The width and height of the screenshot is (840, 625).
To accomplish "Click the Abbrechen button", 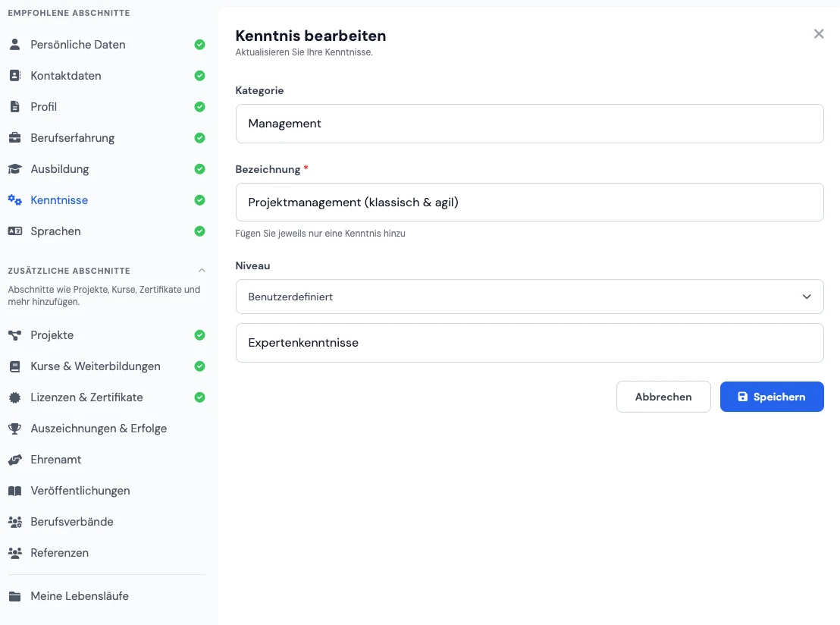I will pos(663,397).
